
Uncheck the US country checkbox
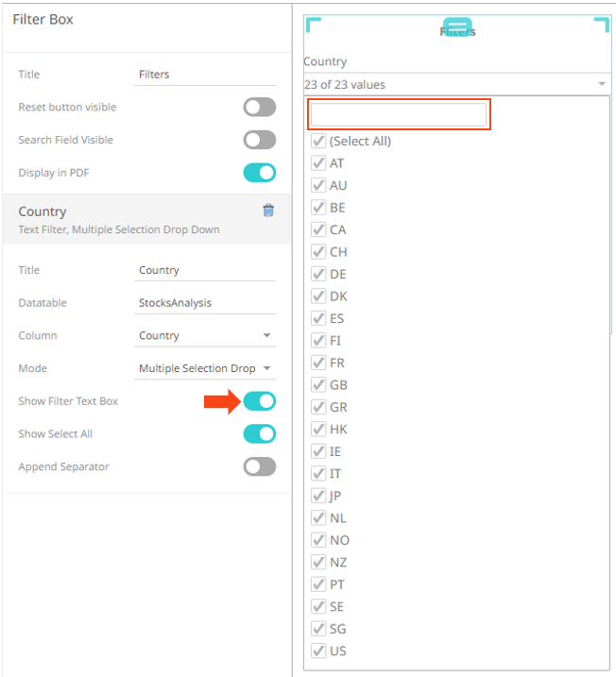pos(318,651)
